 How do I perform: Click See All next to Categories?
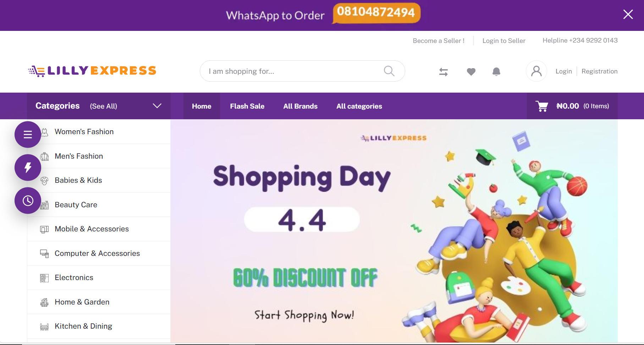(104, 106)
